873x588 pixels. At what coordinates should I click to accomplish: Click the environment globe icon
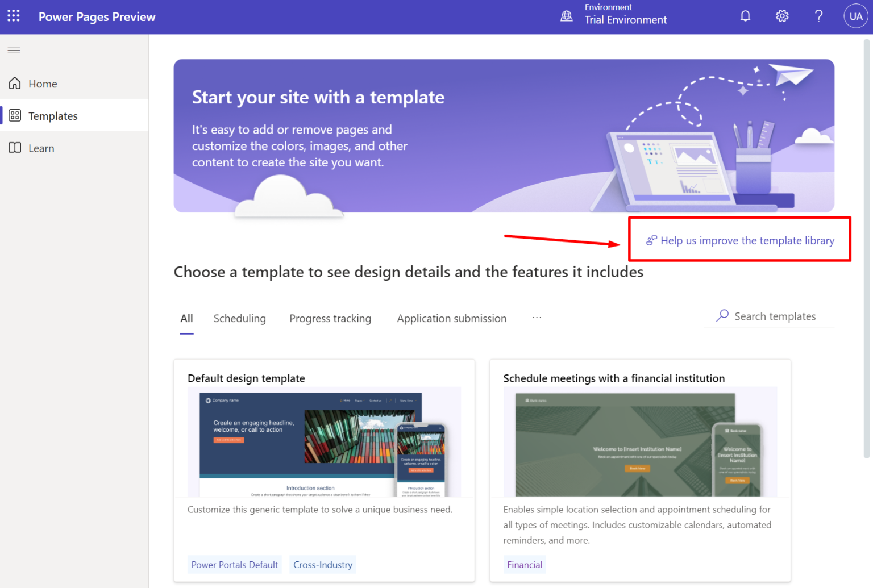pos(567,16)
